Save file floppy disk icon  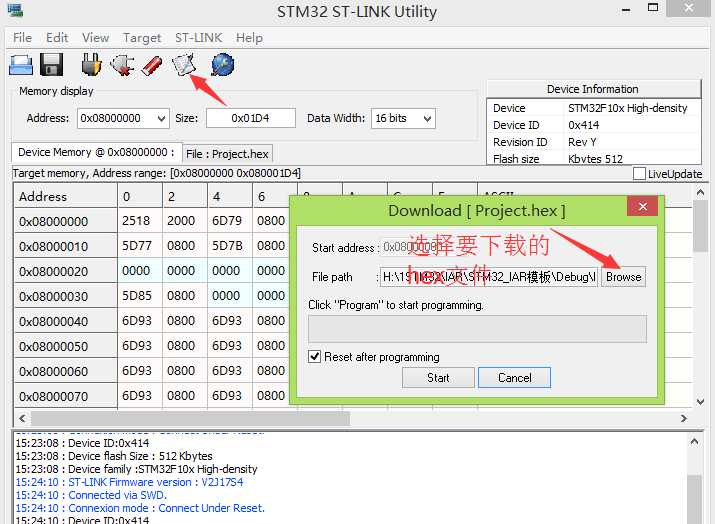[x=52, y=65]
